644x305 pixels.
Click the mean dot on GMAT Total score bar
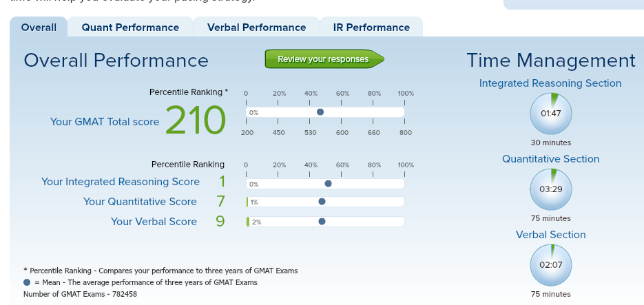pyautogui.click(x=320, y=112)
